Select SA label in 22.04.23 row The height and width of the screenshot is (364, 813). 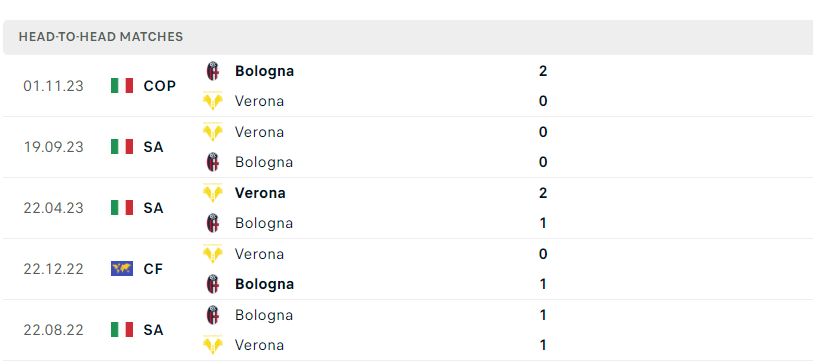tap(153, 208)
